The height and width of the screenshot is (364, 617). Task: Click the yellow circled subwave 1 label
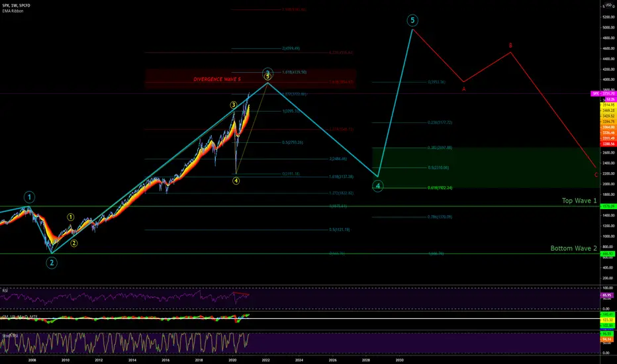(x=70, y=217)
